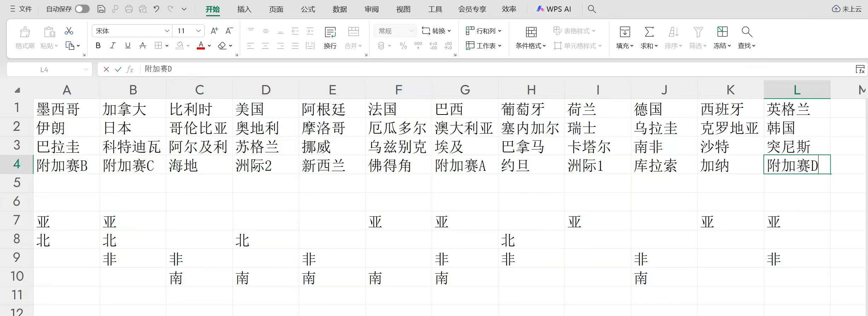Open the Formulas (公式) tab
Screen dimensions: 868x316
pyautogui.click(x=308, y=9)
